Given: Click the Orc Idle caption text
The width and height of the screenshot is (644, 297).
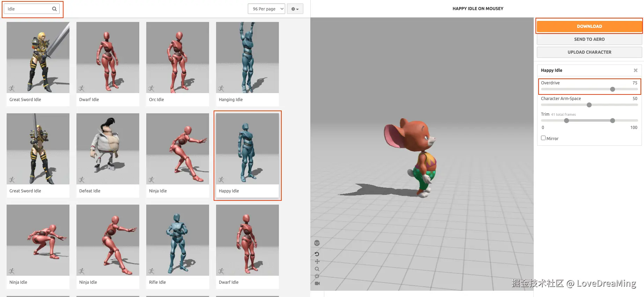Looking at the screenshot, I should [x=156, y=100].
